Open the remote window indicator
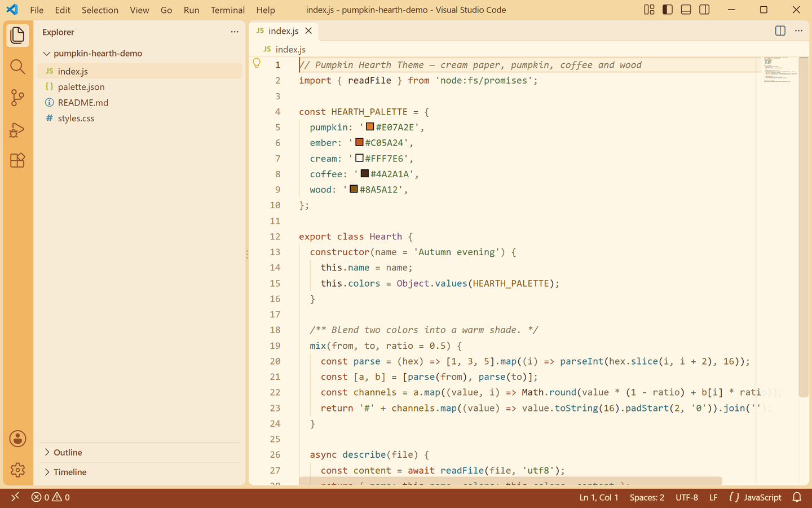 (15, 497)
